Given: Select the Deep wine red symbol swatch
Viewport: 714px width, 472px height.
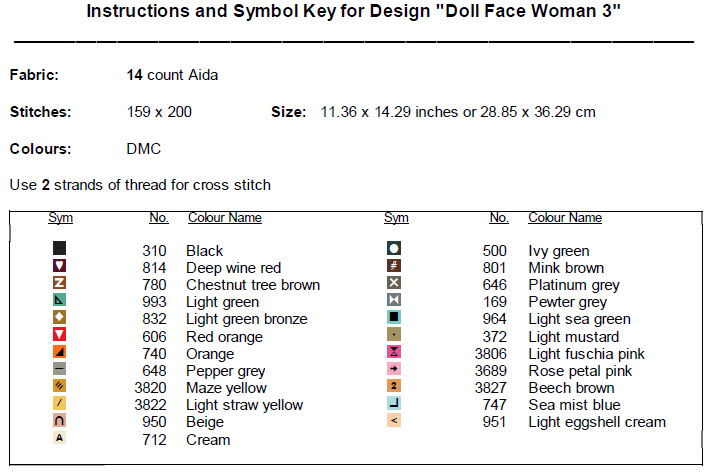Looking at the screenshot, I should point(60,265).
